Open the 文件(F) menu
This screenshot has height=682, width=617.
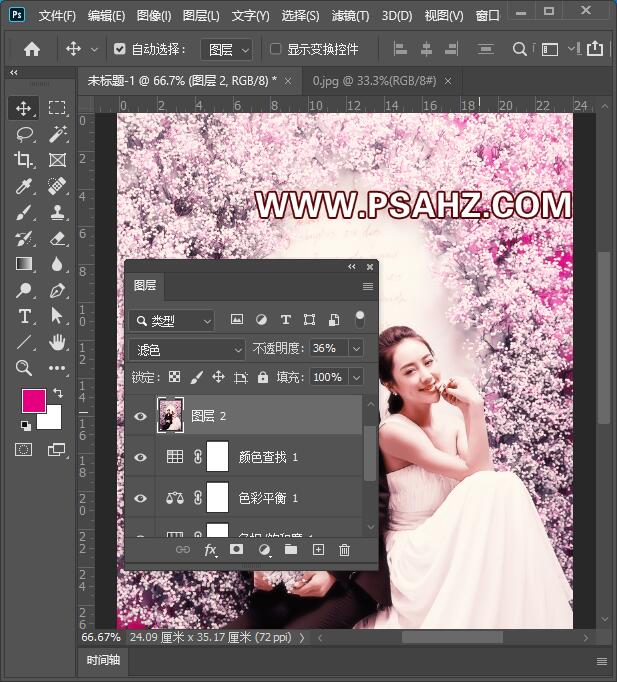pos(57,16)
